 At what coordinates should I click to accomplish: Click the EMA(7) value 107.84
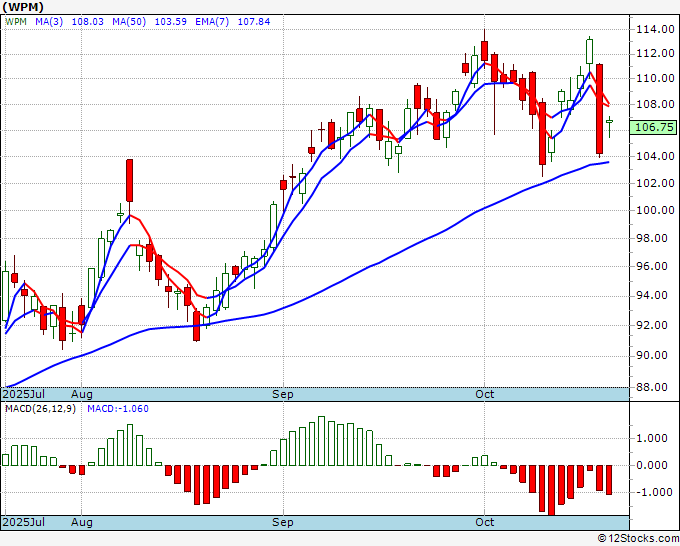pos(254,22)
